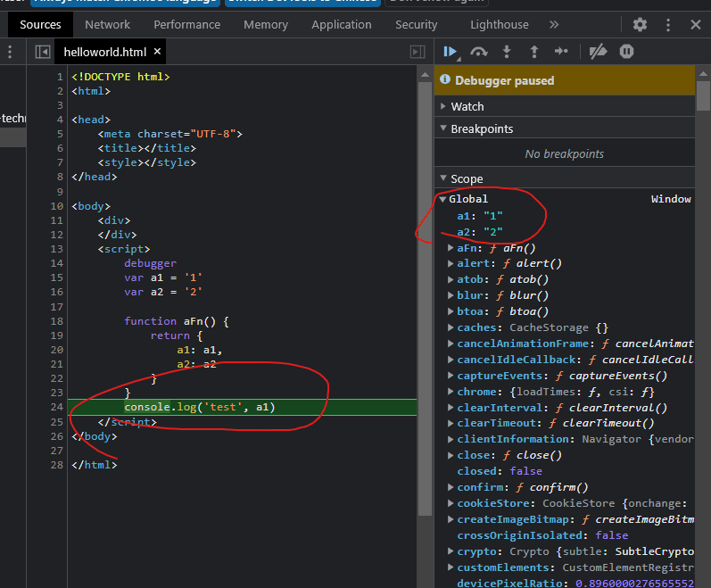Toggle the file navigator sidebar
The width and height of the screenshot is (711, 588).
coord(42,53)
